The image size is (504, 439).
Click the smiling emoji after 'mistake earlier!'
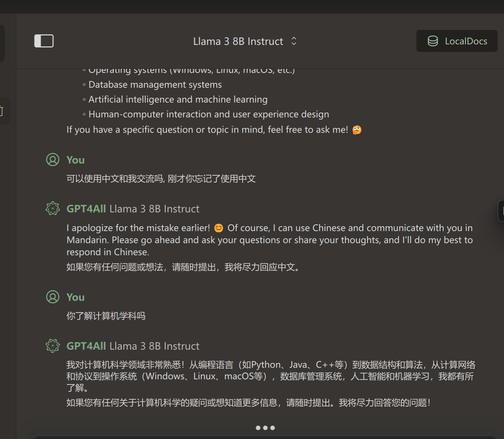click(x=219, y=228)
